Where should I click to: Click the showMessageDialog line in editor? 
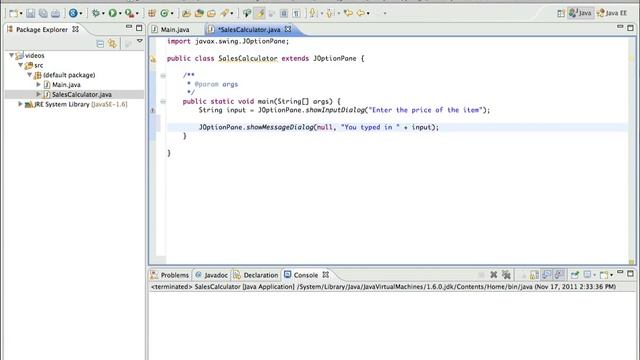point(318,127)
